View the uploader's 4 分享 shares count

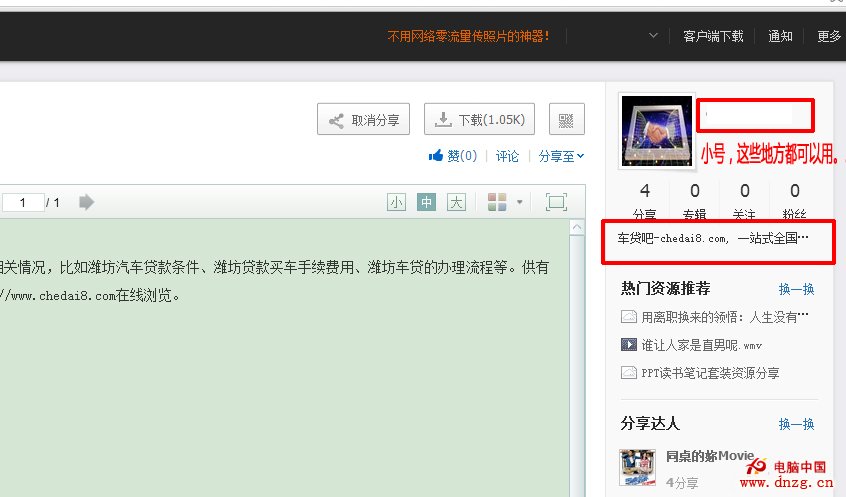pyautogui.click(x=645, y=201)
